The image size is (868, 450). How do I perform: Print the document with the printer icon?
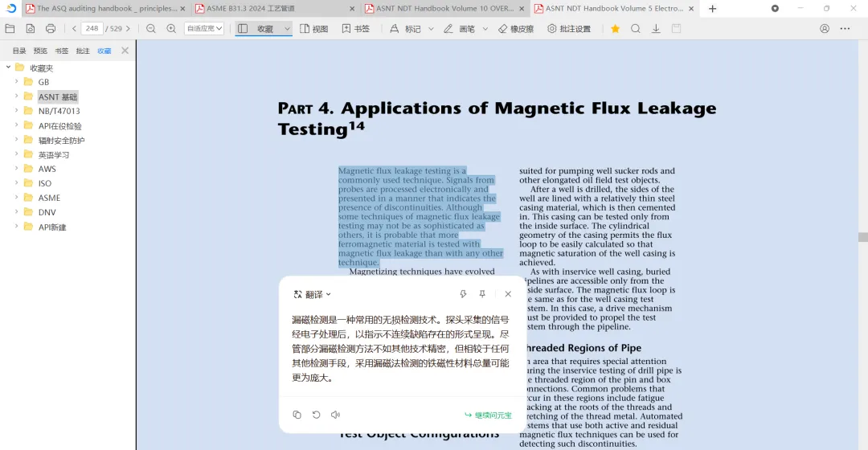click(51, 29)
